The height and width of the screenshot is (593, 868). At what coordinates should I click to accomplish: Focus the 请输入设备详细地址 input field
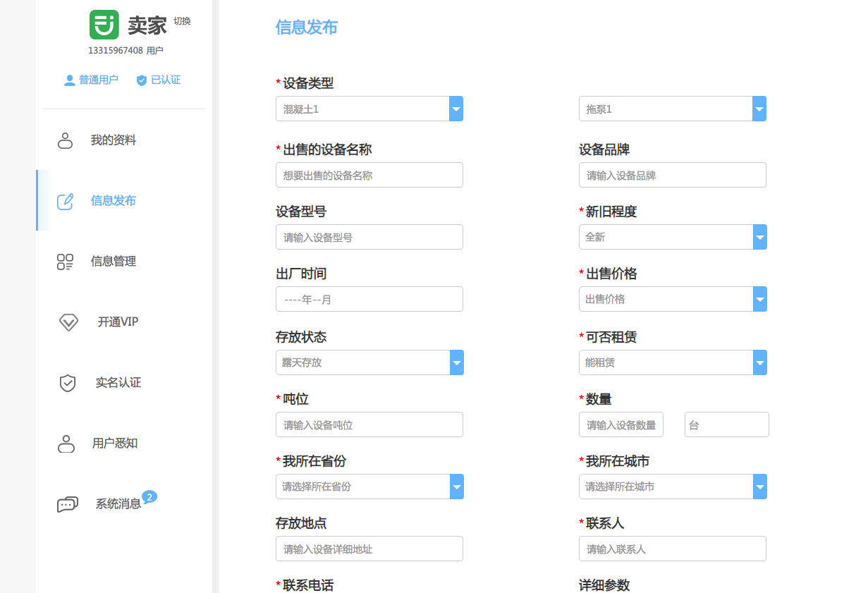369,549
